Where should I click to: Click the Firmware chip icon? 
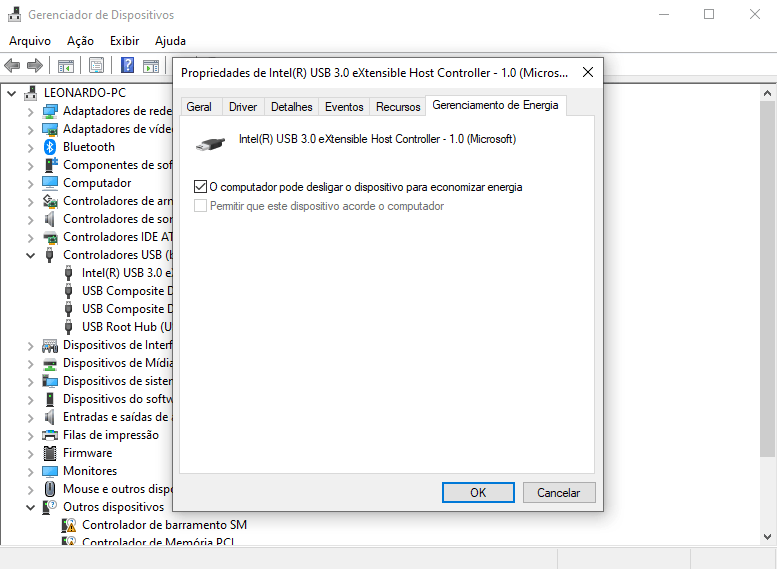point(50,453)
